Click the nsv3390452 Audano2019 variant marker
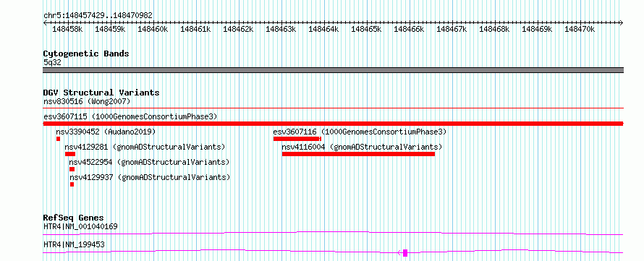Viewport: 644px width, 261px height. pyautogui.click(x=59, y=139)
